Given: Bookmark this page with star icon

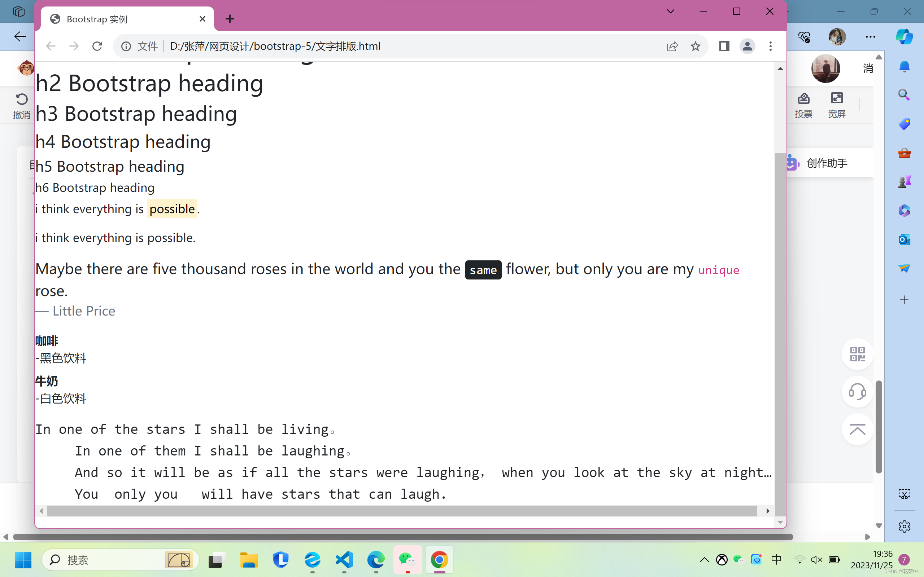Looking at the screenshot, I should pyautogui.click(x=695, y=46).
